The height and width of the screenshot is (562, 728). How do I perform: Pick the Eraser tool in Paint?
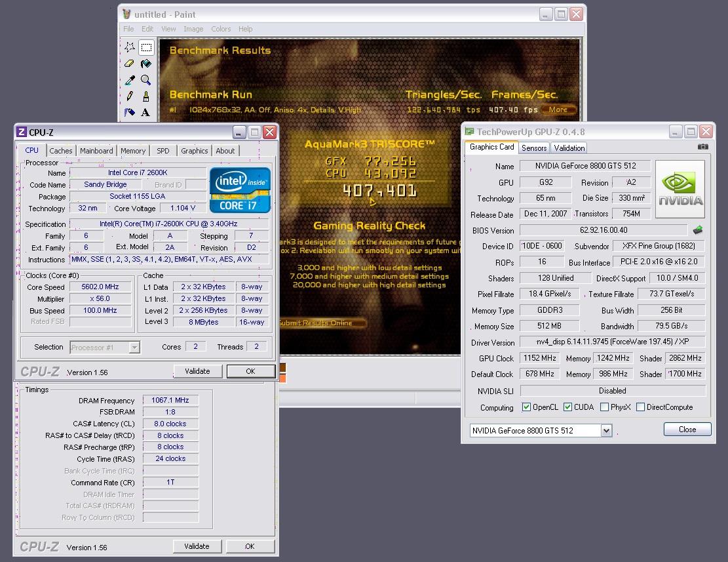[130, 64]
